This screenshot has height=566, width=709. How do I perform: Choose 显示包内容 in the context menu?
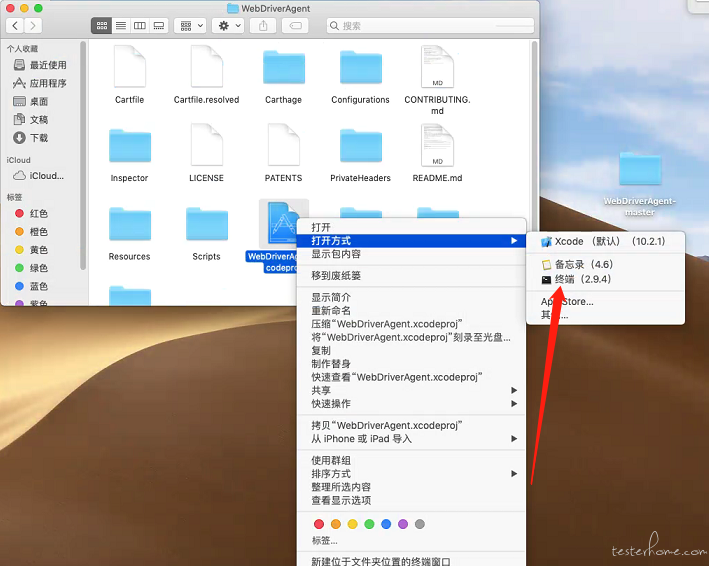click(411, 254)
